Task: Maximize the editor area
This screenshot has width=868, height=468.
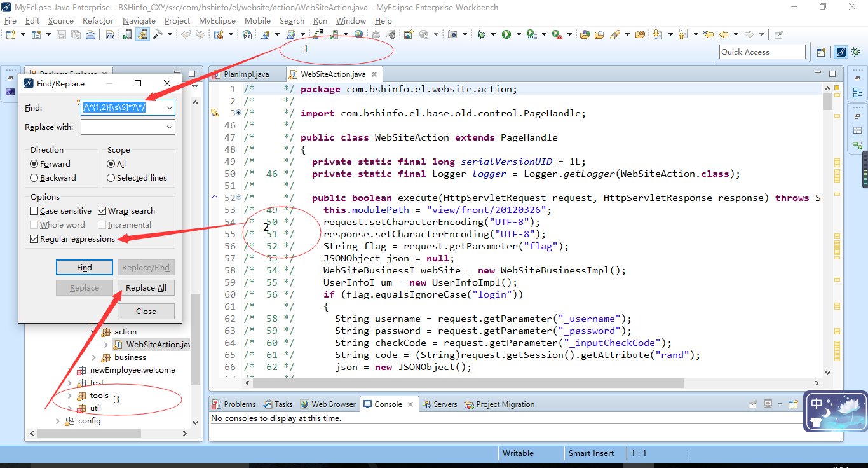Action: click(x=832, y=74)
